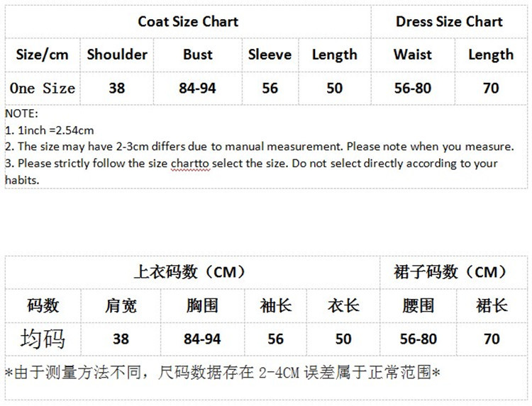The image size is (532, 406).
Task: Select the "上衣码数（CM）" header cell
Action: click(189, 272)
